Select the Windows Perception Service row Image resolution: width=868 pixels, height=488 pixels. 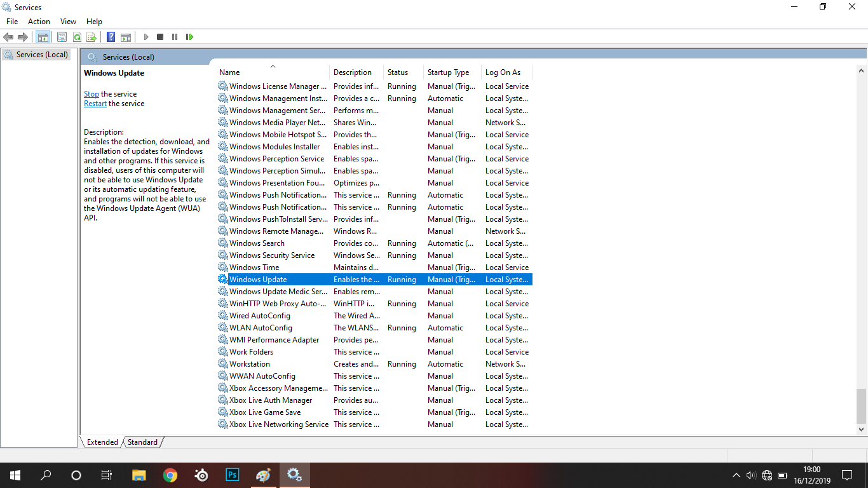tap(374, 159)
